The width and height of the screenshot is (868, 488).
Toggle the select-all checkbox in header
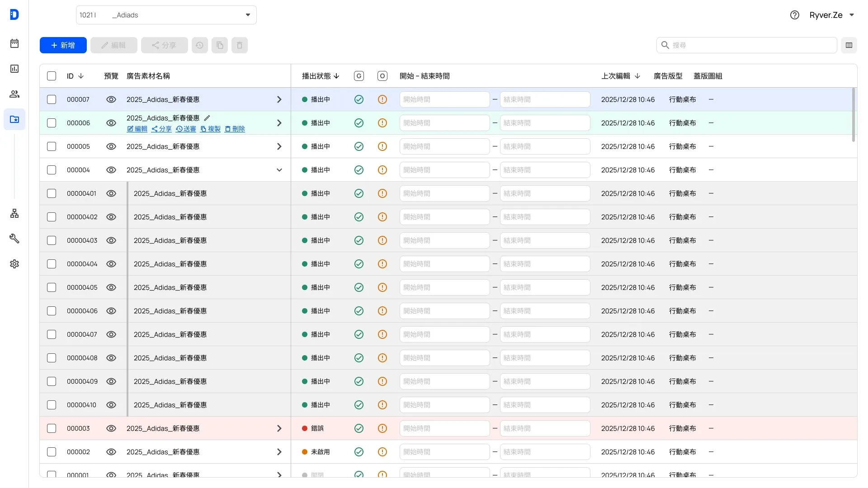pos(52,76)
